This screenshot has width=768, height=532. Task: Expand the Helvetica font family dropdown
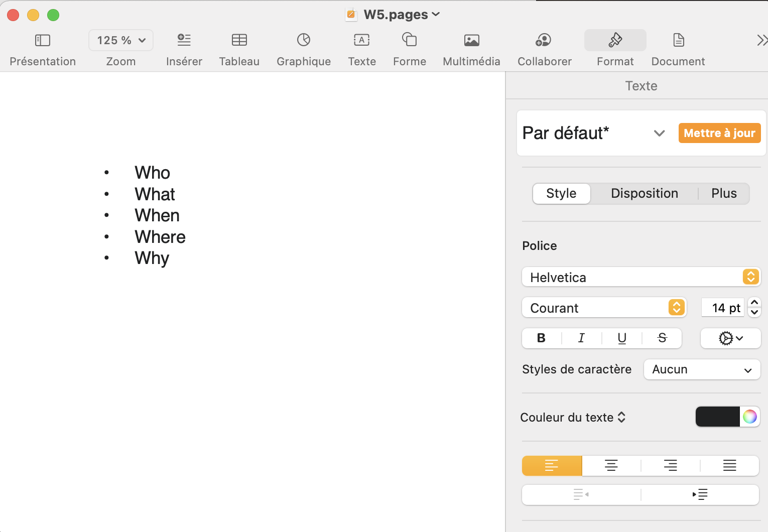point(641,277)
